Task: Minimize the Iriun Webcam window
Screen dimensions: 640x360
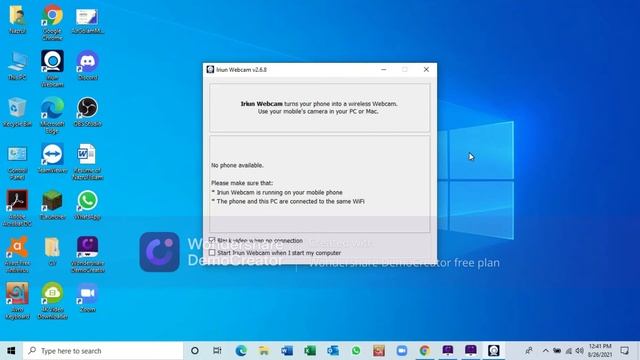Action: pyautogui.click(x=383, y=69)
